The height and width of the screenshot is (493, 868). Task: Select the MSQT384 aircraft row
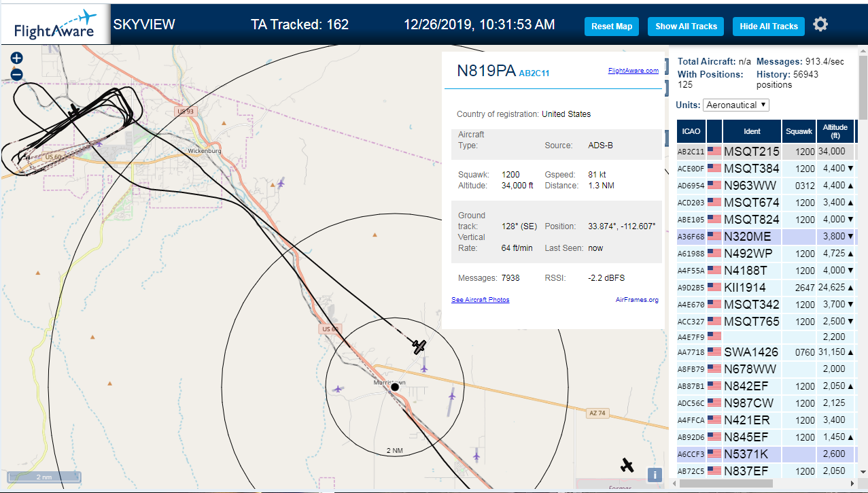[766, 168]
